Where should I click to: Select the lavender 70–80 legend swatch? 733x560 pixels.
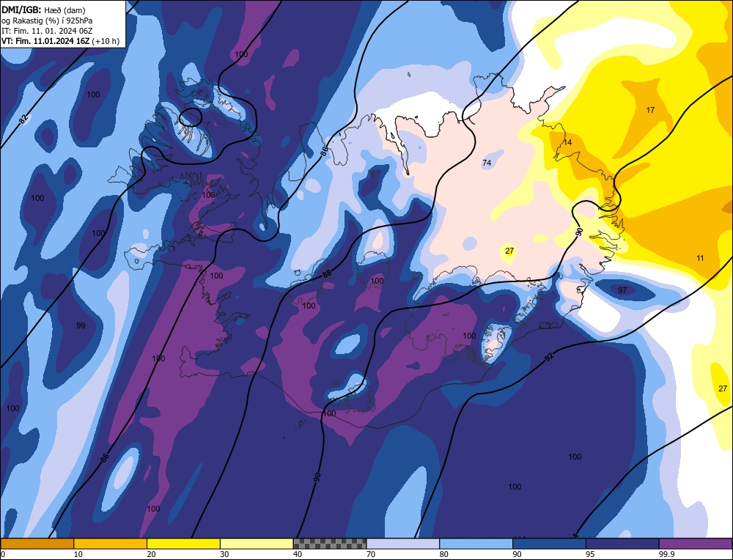tap(403, 544)
